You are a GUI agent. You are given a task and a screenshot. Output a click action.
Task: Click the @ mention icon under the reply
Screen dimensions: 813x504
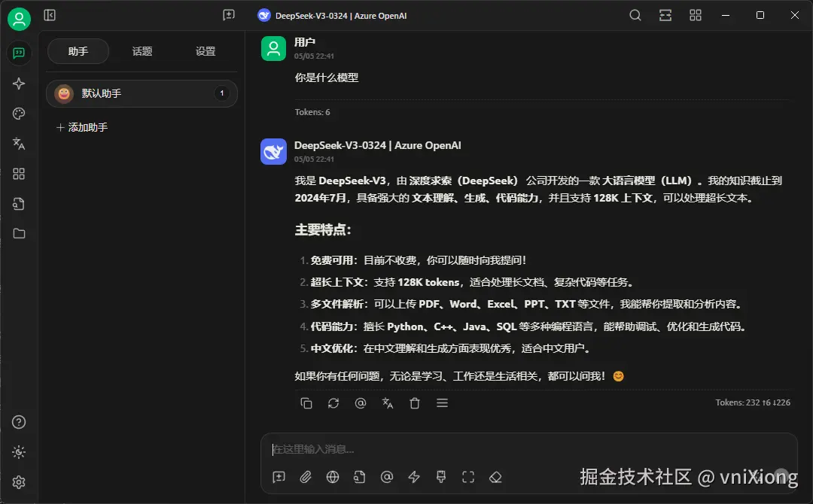tap(361, 403)
